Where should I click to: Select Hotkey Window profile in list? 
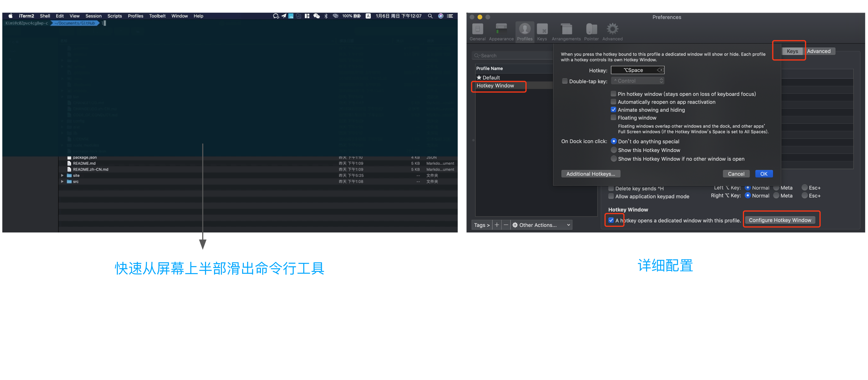click(514, 86)
